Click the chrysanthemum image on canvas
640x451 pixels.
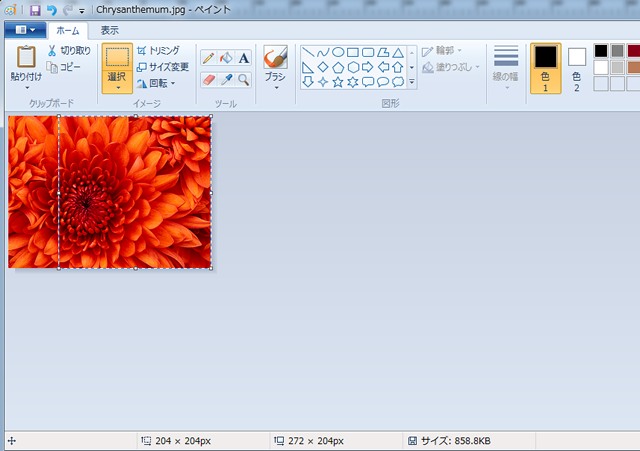click(110, 192)
